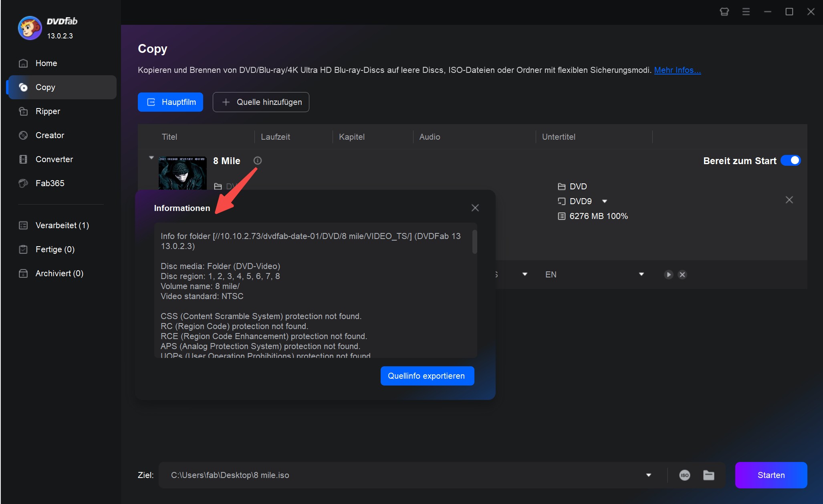Show the Verarbeitet (1) task list
Screen dimensions: 823x504
pyautogui.click(x=62, y=225)
